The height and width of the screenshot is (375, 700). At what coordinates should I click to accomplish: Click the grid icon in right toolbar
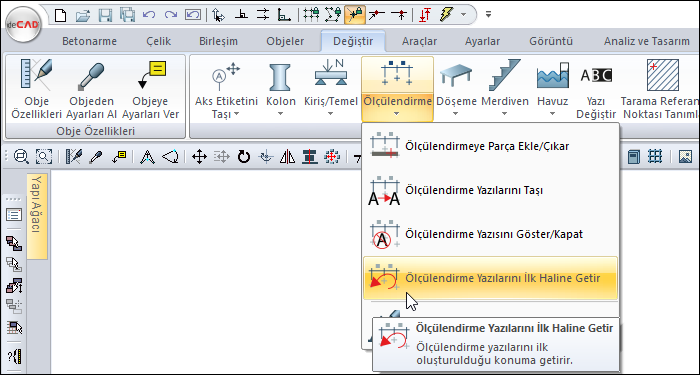(655, 156)
